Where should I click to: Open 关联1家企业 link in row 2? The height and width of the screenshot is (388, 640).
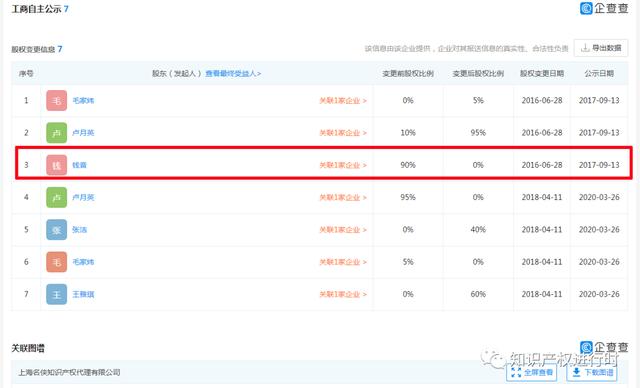tap(343, 133)
